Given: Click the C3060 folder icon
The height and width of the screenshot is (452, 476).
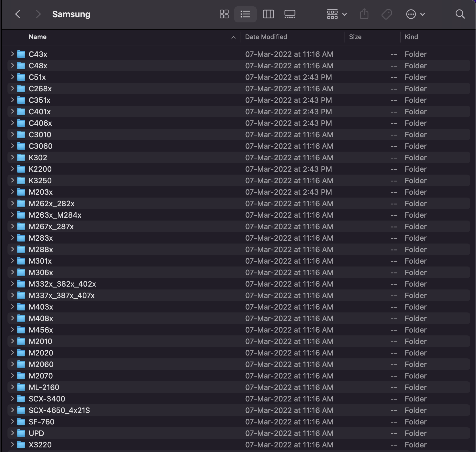Looking at the screenshot, I should pos(21,146).
